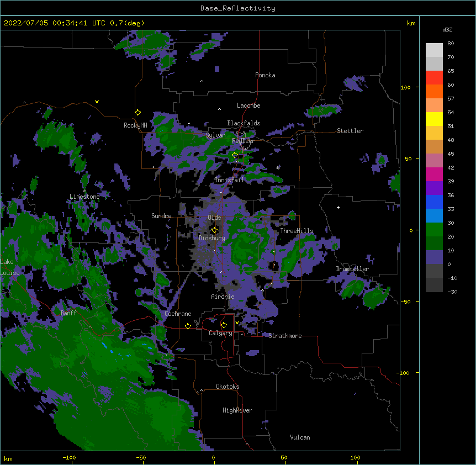Click the Okotoks city label

pos(228,387)
